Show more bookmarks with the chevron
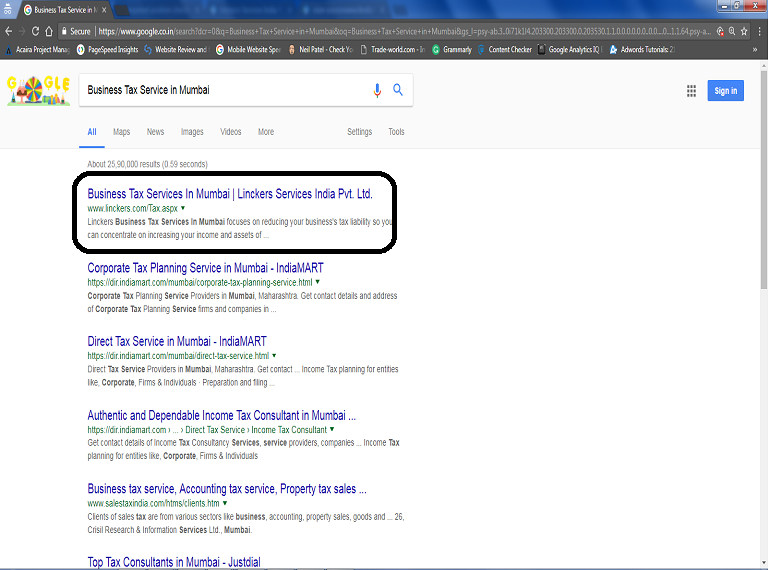The width and height of the screenshot is (770, 570). (755, 50)
